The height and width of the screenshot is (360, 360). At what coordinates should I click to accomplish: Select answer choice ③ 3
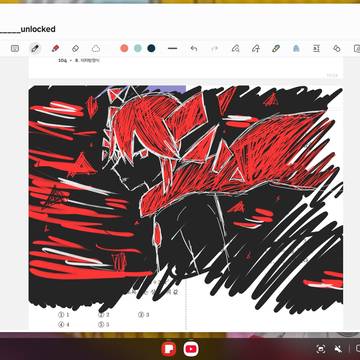[x=144, y=315]
